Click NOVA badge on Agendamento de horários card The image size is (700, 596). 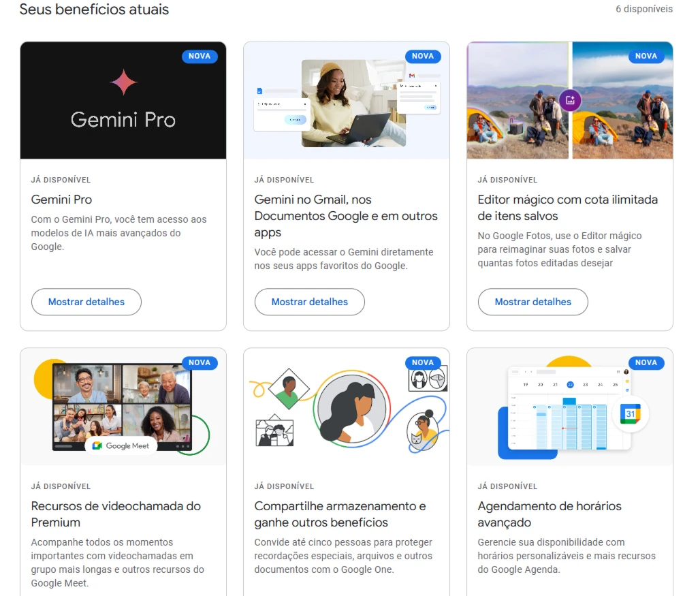[646, 362]
